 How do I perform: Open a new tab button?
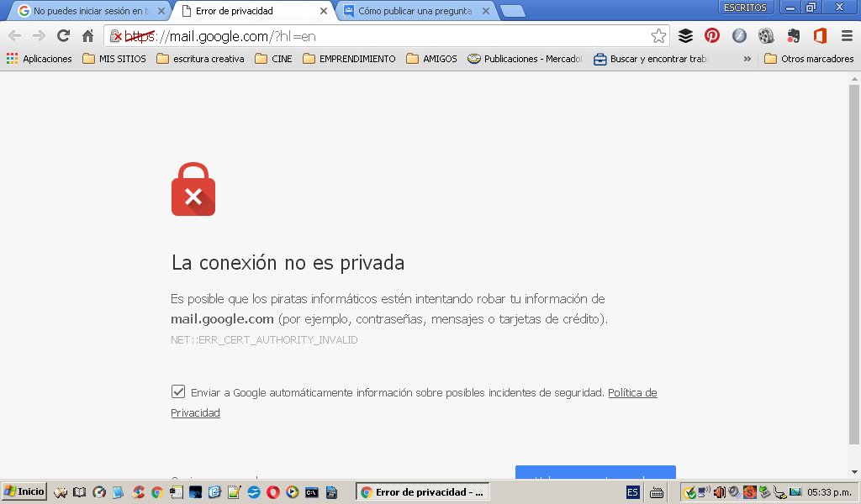[x=513, y=12]
